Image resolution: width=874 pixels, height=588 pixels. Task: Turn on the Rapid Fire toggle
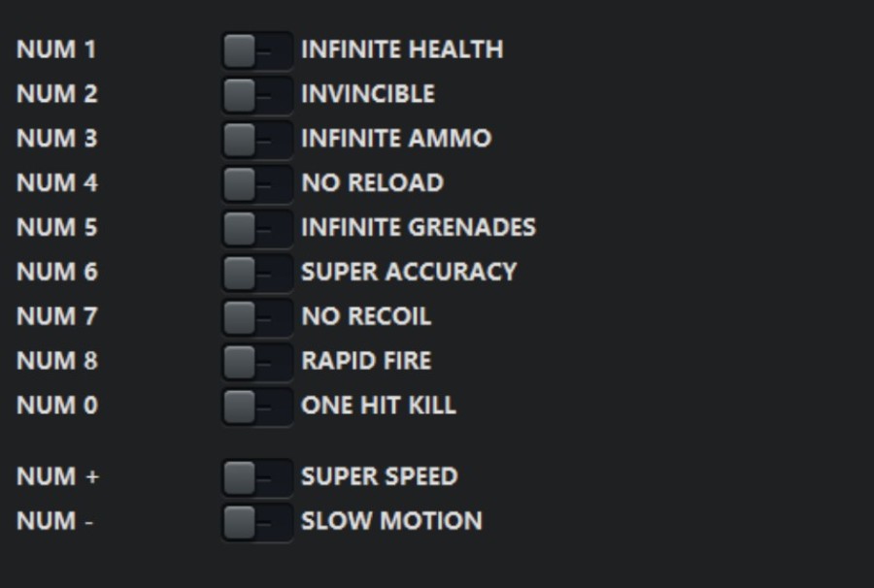(x=256, y=362)
